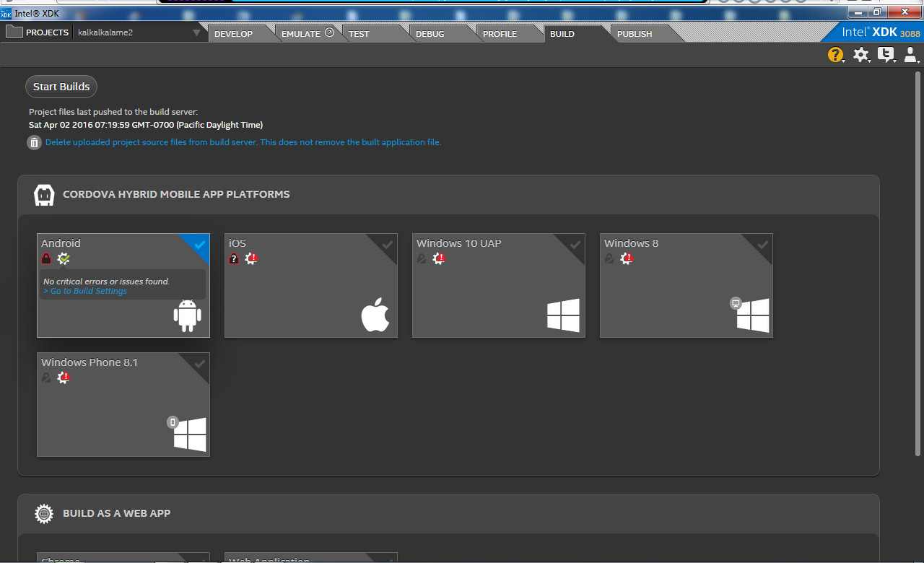Click the trash icon to delete uploaded files
The height and width of the screenshot is (563, 924).
coord(34,142)
